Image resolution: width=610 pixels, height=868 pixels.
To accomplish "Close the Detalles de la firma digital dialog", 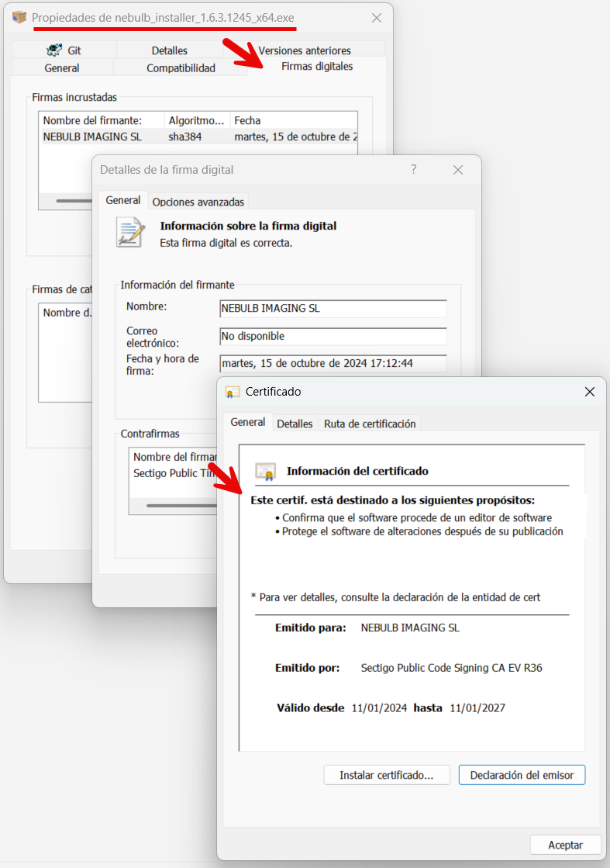I will point(458,170).
